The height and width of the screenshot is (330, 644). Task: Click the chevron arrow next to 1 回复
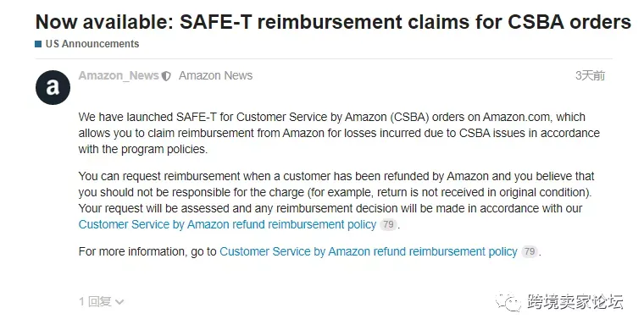click(x=119, y=303)
